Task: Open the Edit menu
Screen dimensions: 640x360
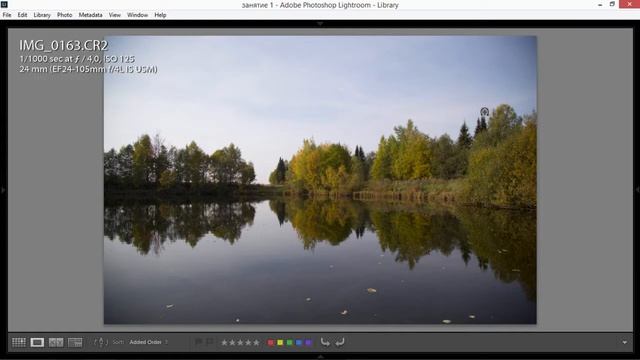Action: pyautogui.click(x=22, y=15)
